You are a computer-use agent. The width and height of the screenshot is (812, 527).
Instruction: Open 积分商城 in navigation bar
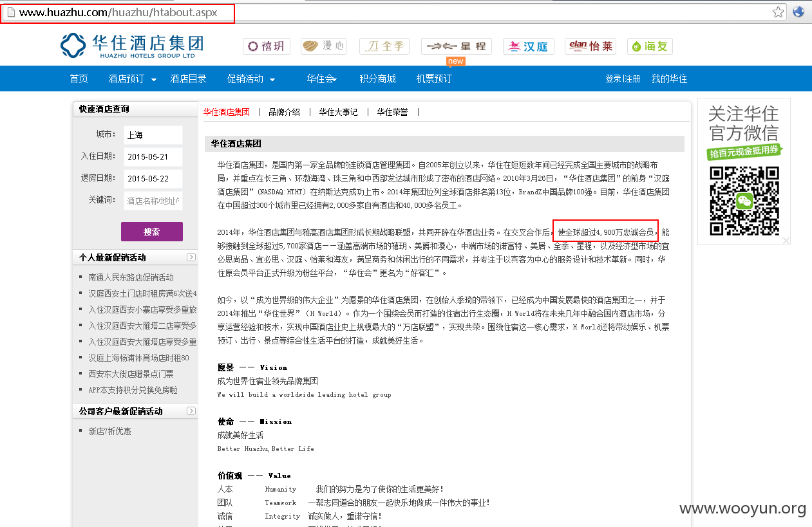click(377, 79)
